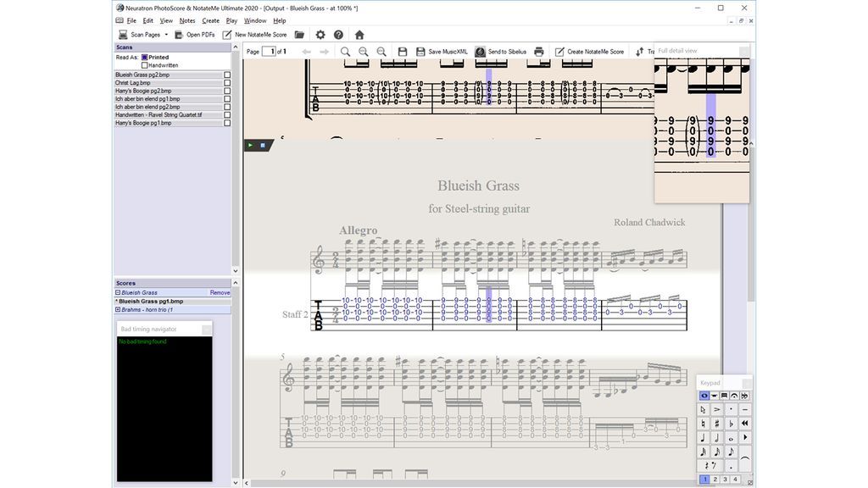This screenshot has height=488, width=868.
Task: Select the Printed read mode option
Action: (x=145, y=58)
